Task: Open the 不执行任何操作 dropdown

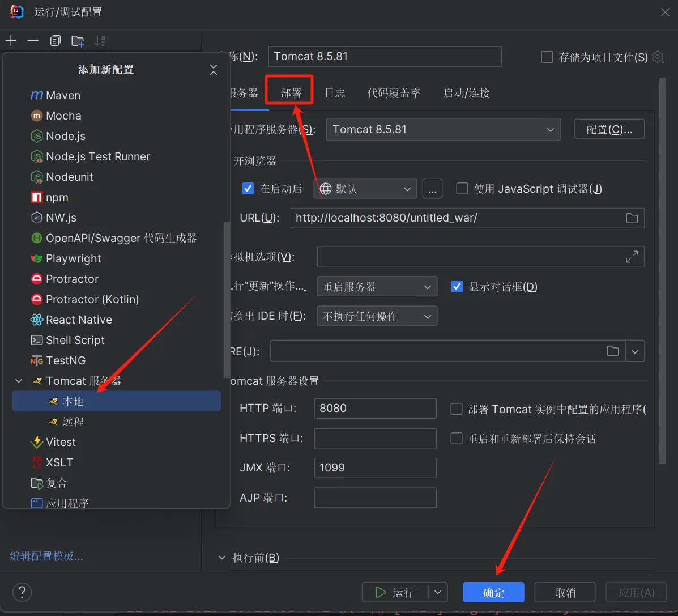Action: tap(377, 316)
